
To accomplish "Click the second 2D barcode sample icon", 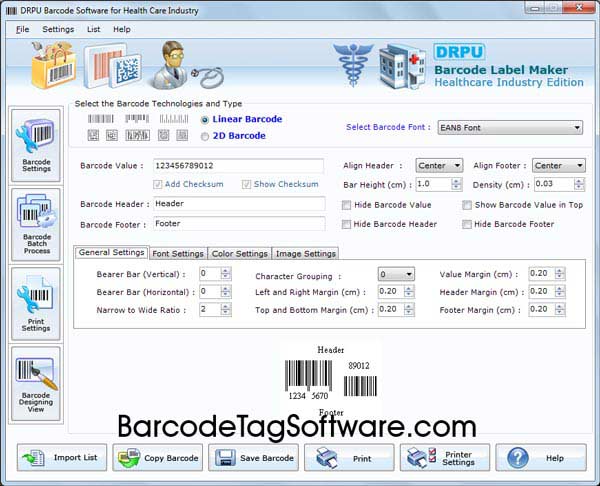I will pos(112,135).
